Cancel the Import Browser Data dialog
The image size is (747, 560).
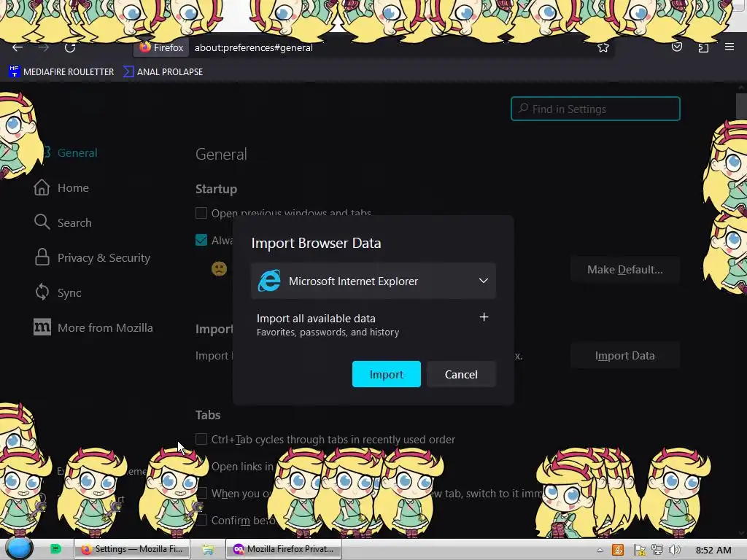click(x=461, y=374)
